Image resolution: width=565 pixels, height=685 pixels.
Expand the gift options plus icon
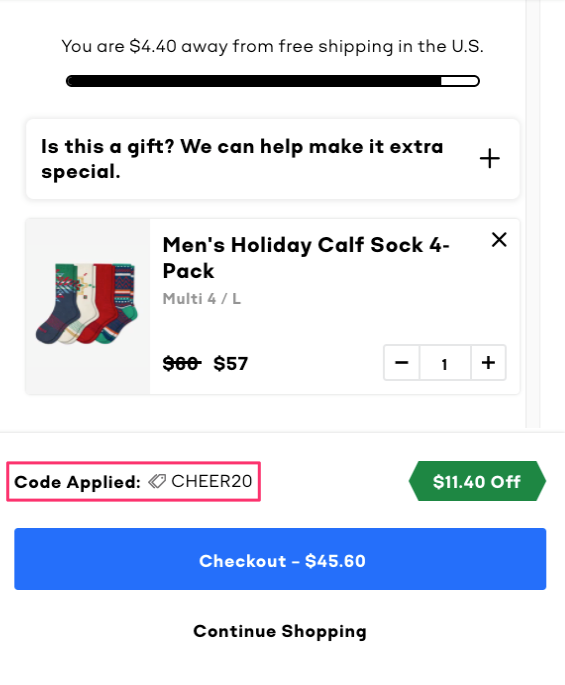[489, 158]
